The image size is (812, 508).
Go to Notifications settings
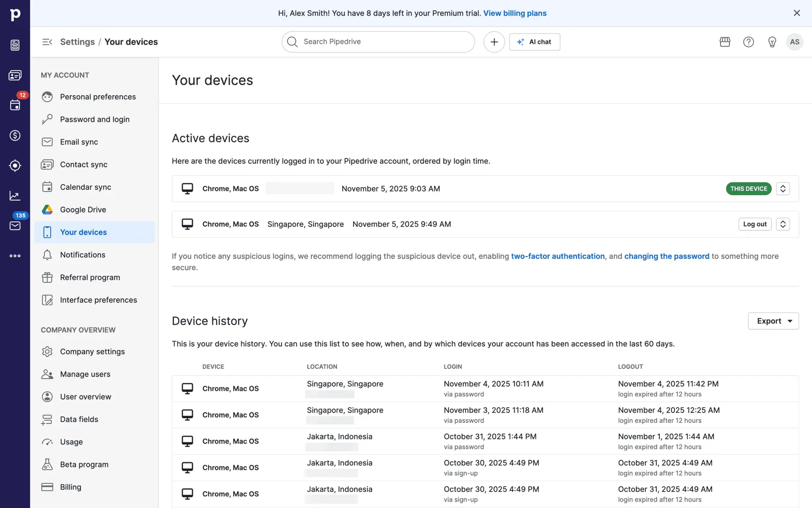coord(82,255)
